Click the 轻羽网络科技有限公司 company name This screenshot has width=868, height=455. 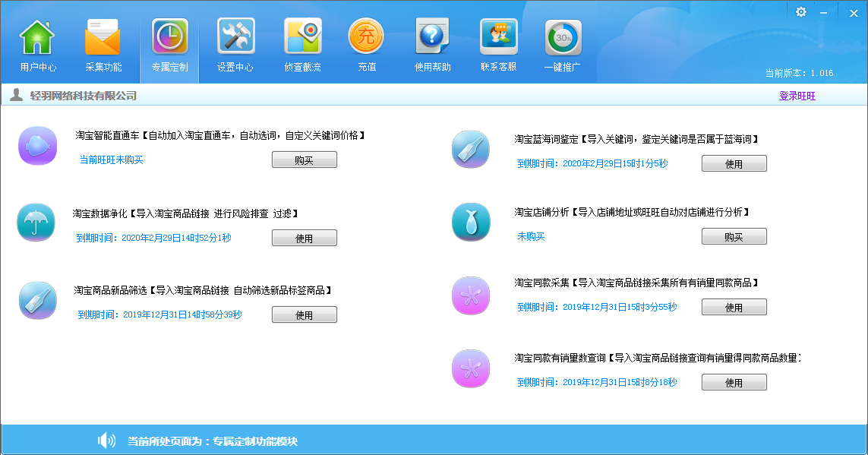[x=84, y=96]
